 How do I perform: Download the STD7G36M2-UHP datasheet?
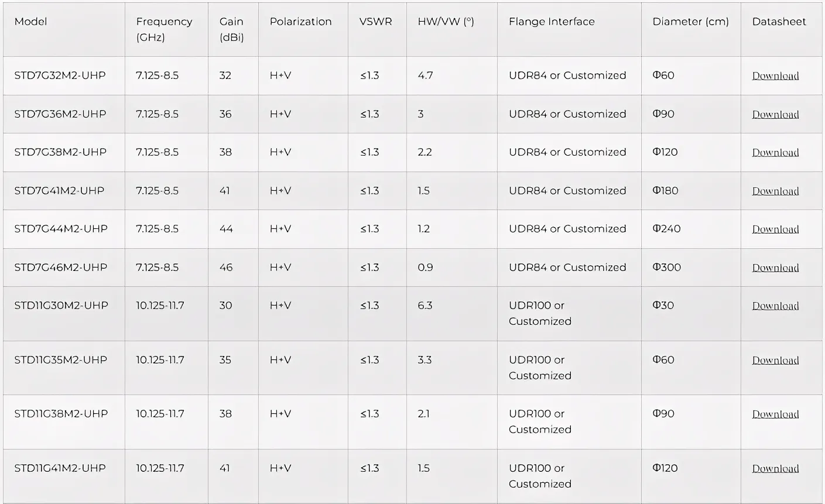[x=775, y=115]
